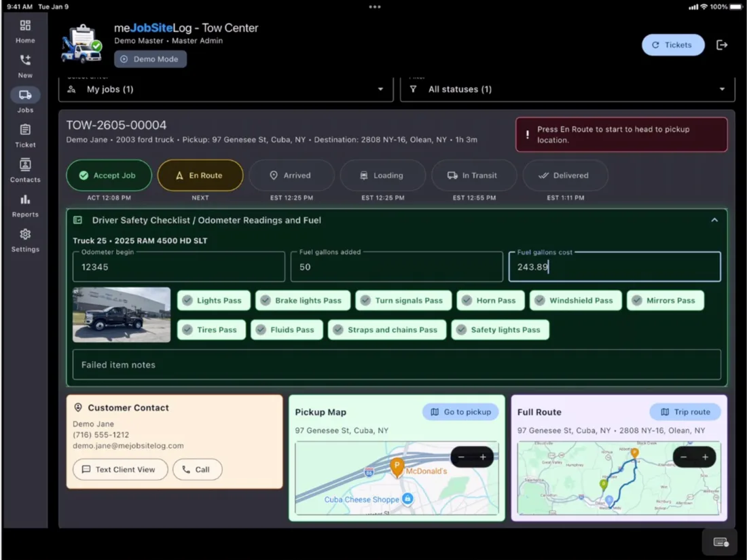Click the checklist icon beside Driver Safety Checklist

[77, 220]
